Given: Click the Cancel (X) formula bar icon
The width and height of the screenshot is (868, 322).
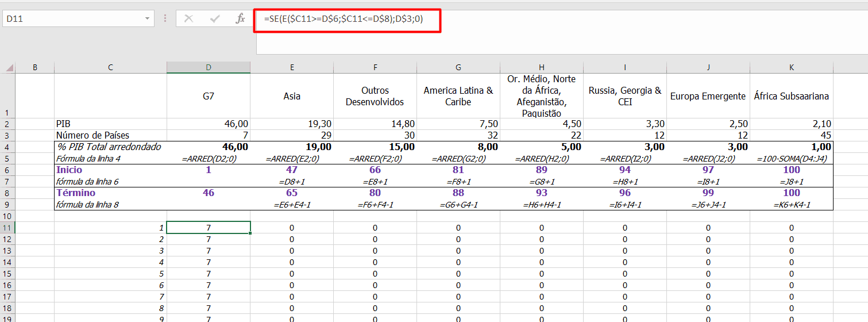Looking at the screenshot, I should click(188, 19).
